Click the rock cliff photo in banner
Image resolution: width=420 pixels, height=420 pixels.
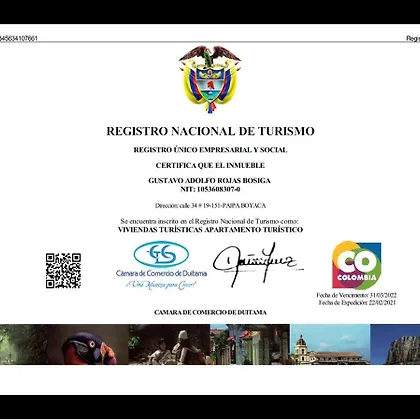pos(395,344)
